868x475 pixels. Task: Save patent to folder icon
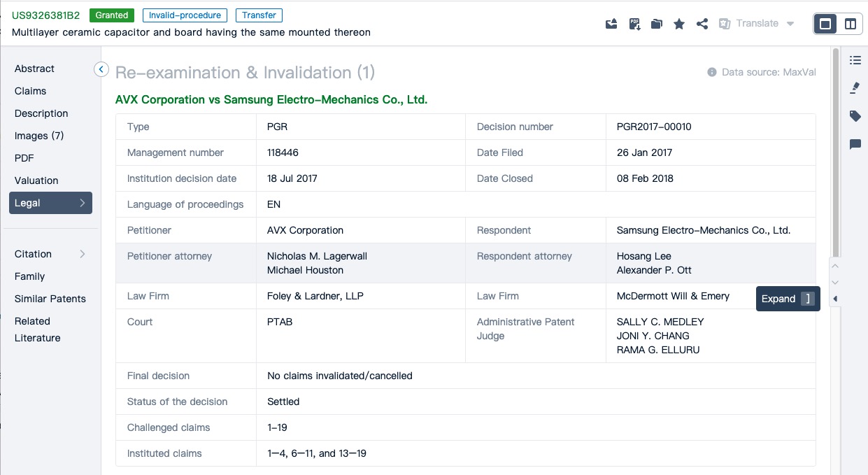click(x=656, y=24)
